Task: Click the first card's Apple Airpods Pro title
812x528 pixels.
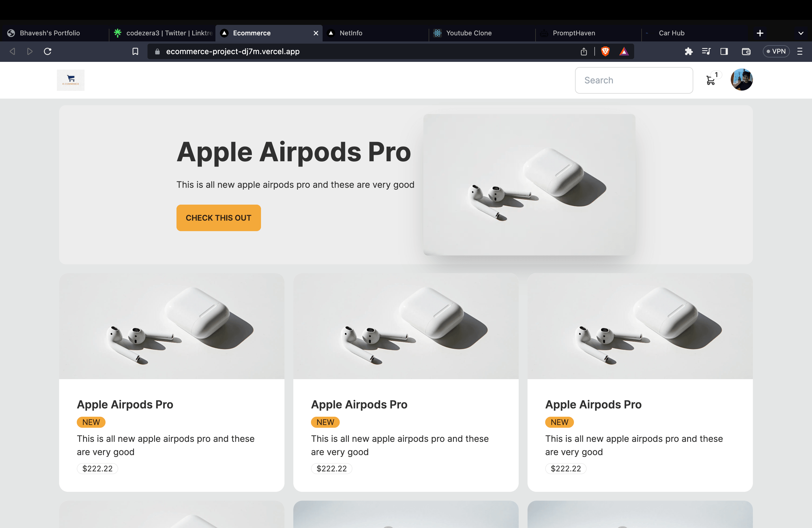Action: [x=125, y=405]
